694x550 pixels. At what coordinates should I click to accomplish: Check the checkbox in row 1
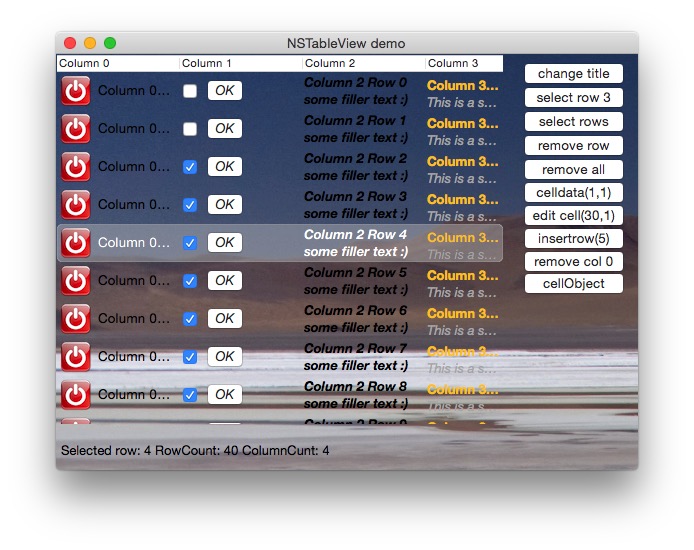190,129
